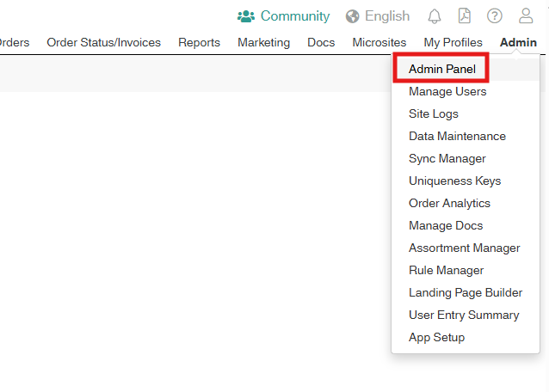Open the user account icon

tap(526, 16)
